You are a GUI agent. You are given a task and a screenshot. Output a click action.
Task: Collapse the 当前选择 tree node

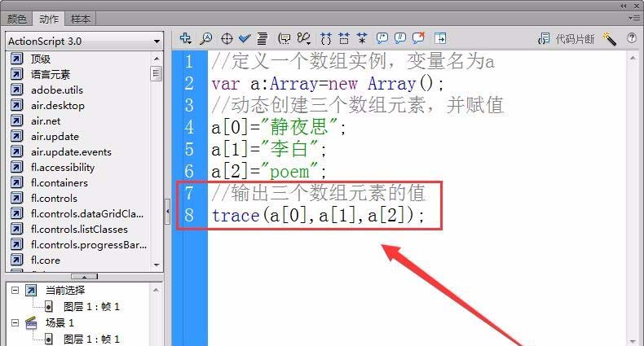pyautogui.click(x=15, y=291)
